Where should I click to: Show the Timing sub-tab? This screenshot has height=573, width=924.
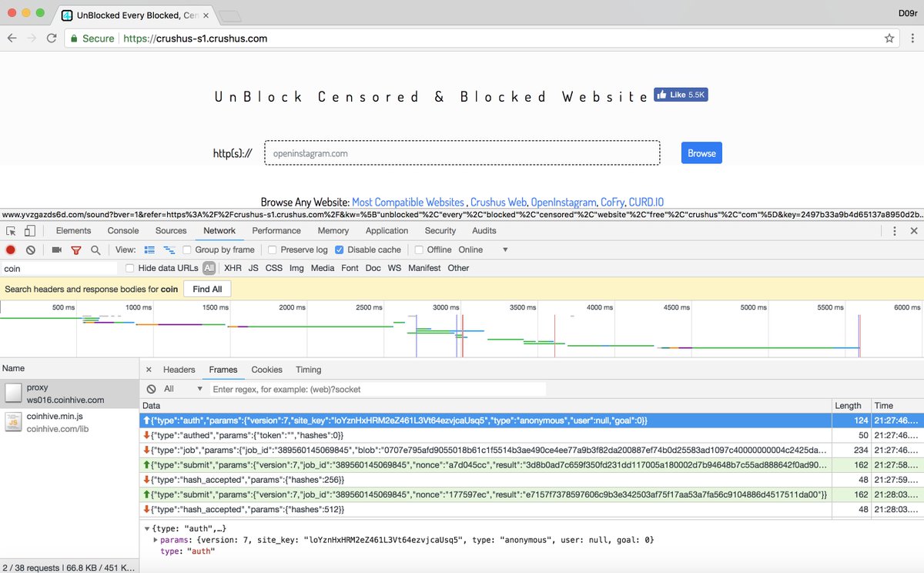pyautogui.click(x=309, y=370)
